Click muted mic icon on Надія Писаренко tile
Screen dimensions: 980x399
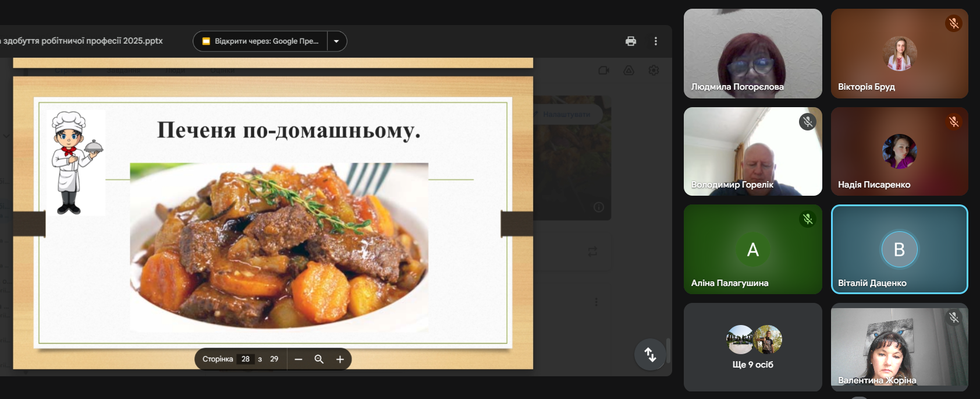[954, 122]
